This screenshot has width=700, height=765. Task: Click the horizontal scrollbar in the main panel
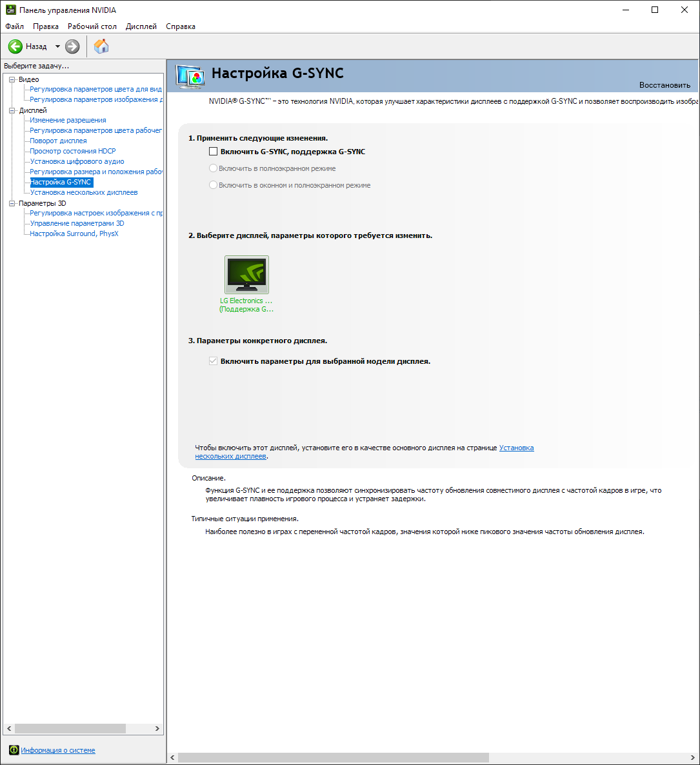pos(333,757)
